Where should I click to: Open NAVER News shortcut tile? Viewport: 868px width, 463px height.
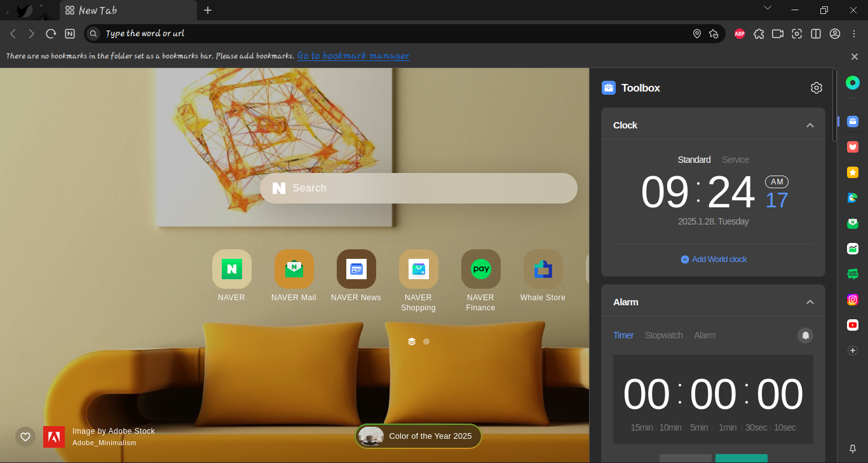tap(356, 269)
